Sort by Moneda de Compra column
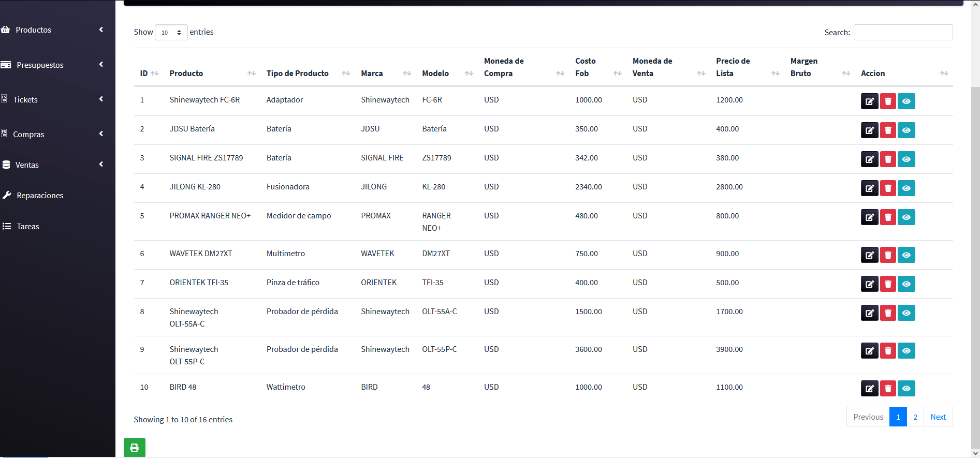This screenshot has height=458, width=980. click(x=523, y=67)
